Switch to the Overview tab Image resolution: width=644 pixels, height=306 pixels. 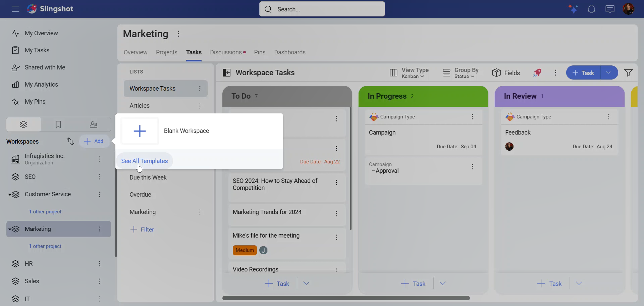136,52
